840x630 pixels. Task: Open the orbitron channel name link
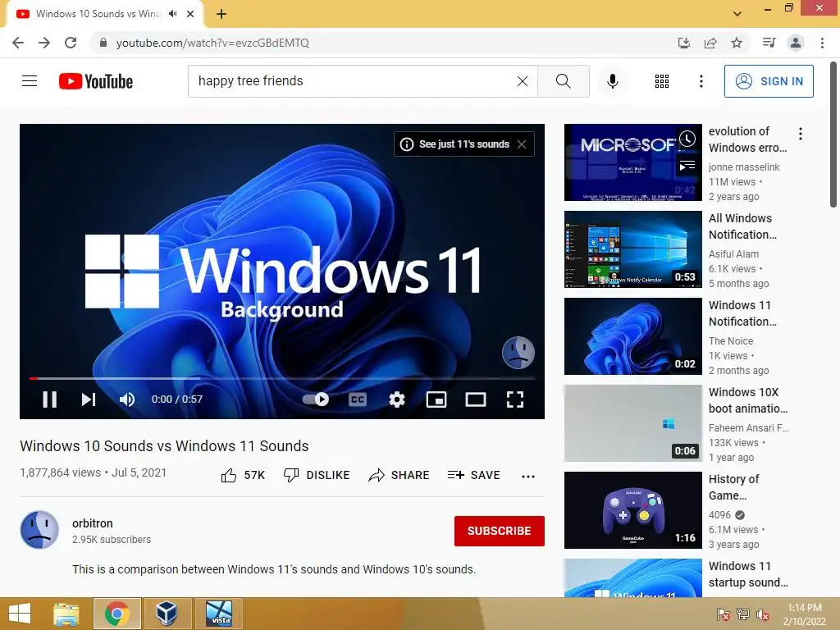tap(93, 523)
